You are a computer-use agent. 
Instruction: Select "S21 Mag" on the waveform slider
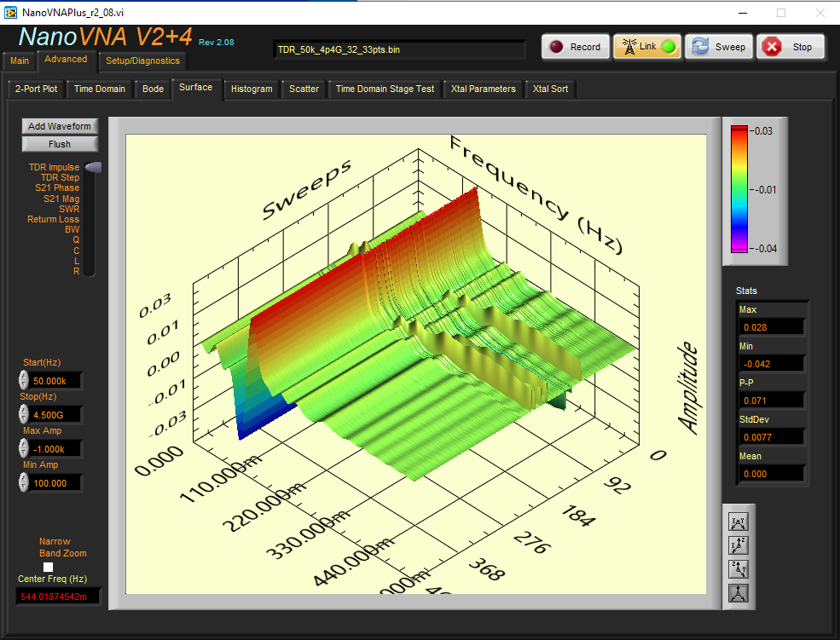61,199
